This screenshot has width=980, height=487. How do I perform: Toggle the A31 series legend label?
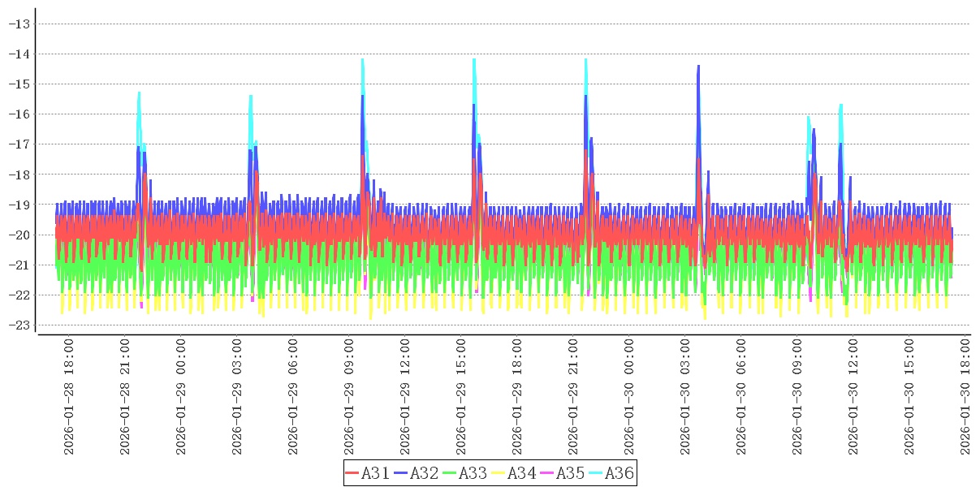375,473
